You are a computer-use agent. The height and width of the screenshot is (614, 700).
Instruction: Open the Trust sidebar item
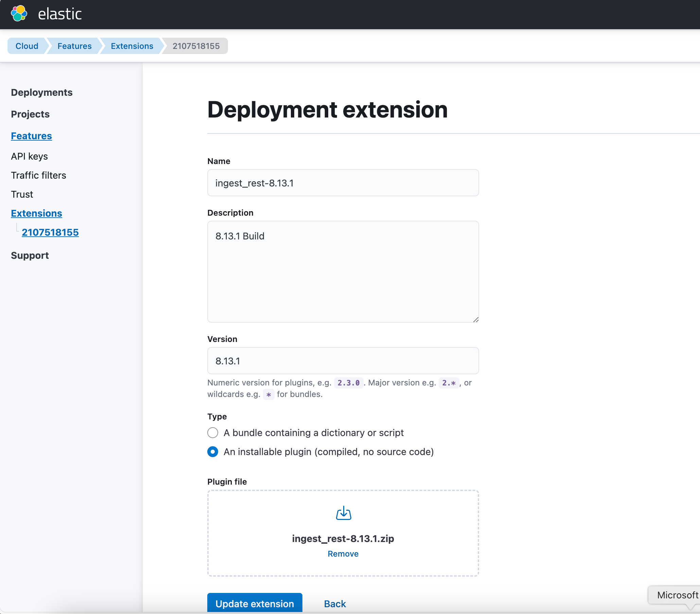(x=22, y=194)
